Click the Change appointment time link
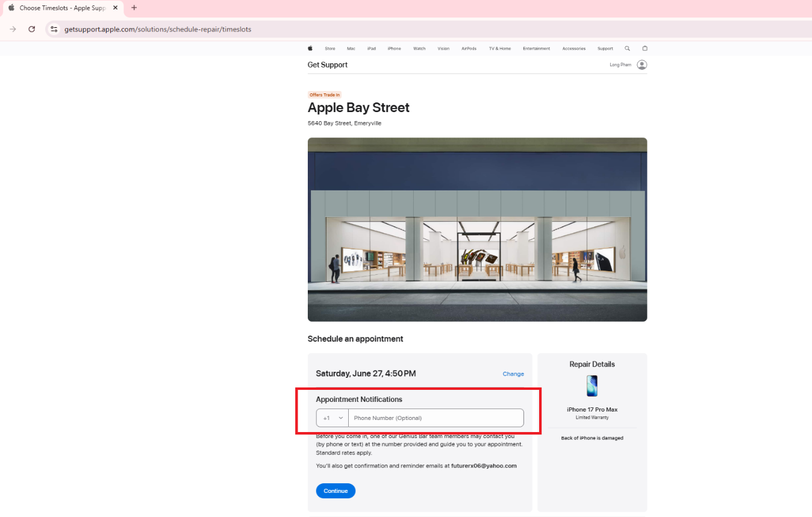Viewport: 812px width, 517px height. pyautogui.click(x=513, y=374)
